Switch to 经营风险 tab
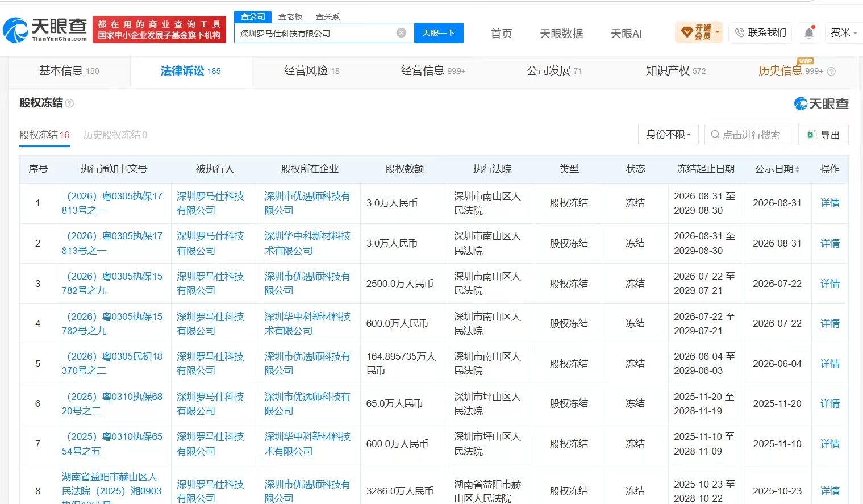This screenshot has width=863, height=504. coord(311,70)
